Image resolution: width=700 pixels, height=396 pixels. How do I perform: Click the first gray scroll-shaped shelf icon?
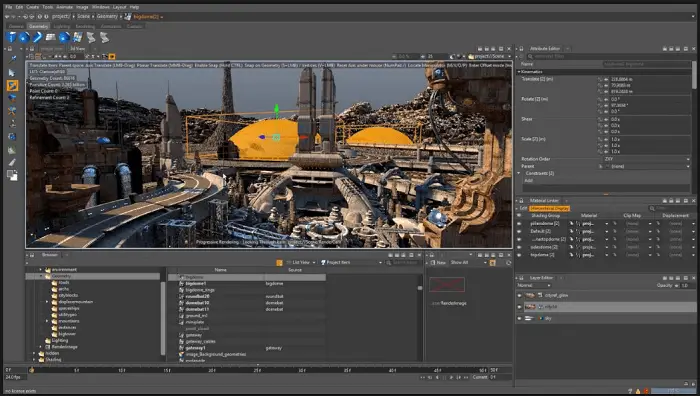coord(91,38)
